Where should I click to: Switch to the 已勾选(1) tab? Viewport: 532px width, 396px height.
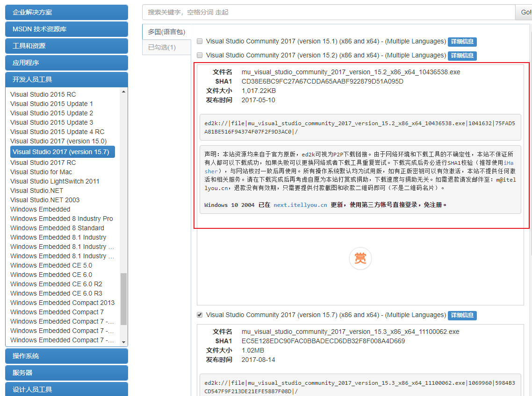[166, 47]
